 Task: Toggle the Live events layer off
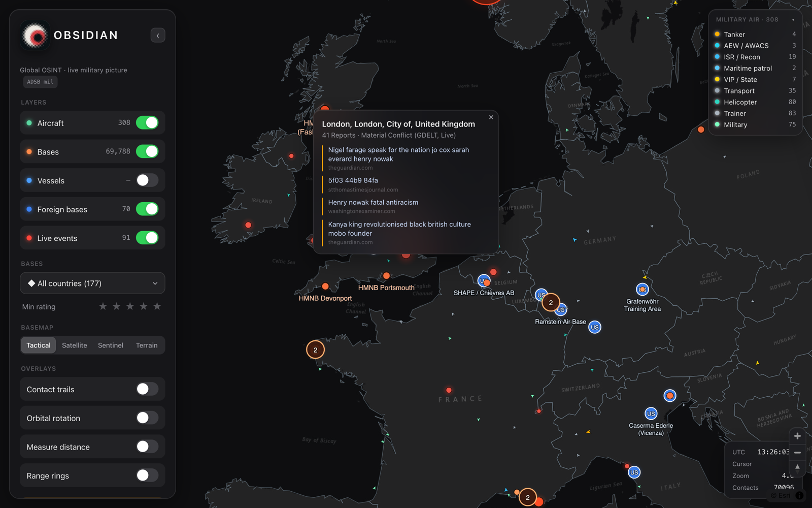tap(147, 238)
